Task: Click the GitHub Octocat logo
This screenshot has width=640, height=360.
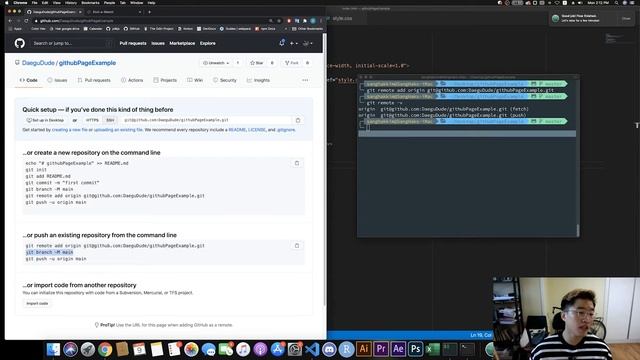Action: [x=20, y=43]
